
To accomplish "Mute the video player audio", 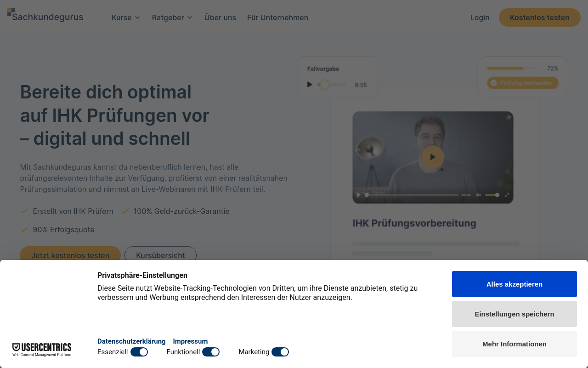I will (x=479, y=195).
